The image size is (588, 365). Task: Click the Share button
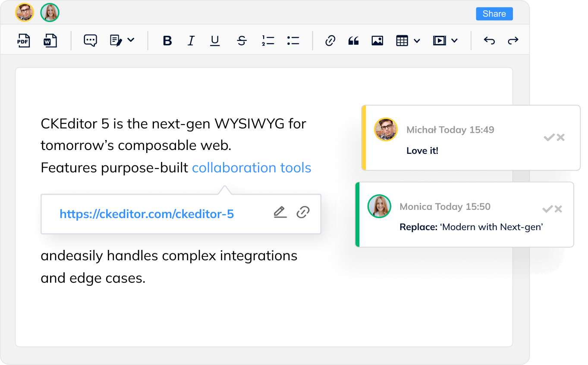(x=494, y=14)
